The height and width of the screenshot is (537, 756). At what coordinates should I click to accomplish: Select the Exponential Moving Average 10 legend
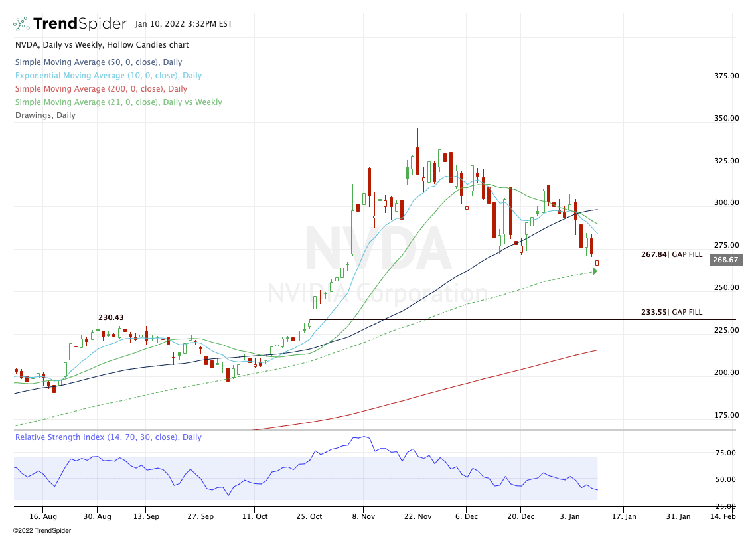108,76
